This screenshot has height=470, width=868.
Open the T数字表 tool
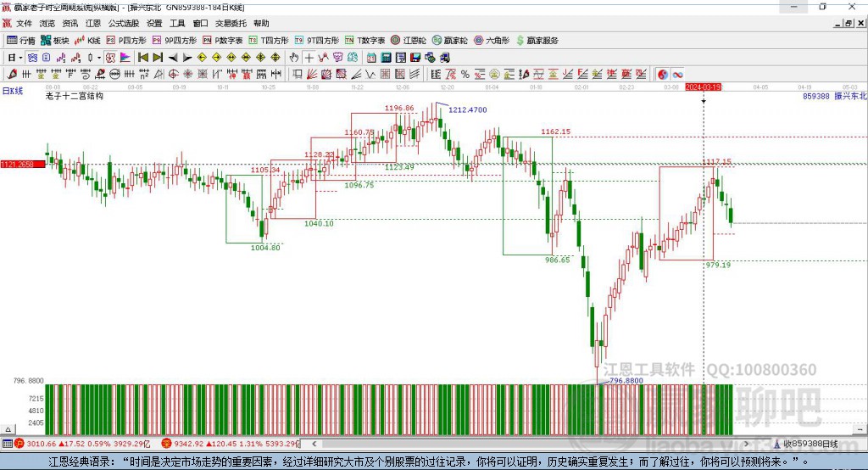(364, 41)
